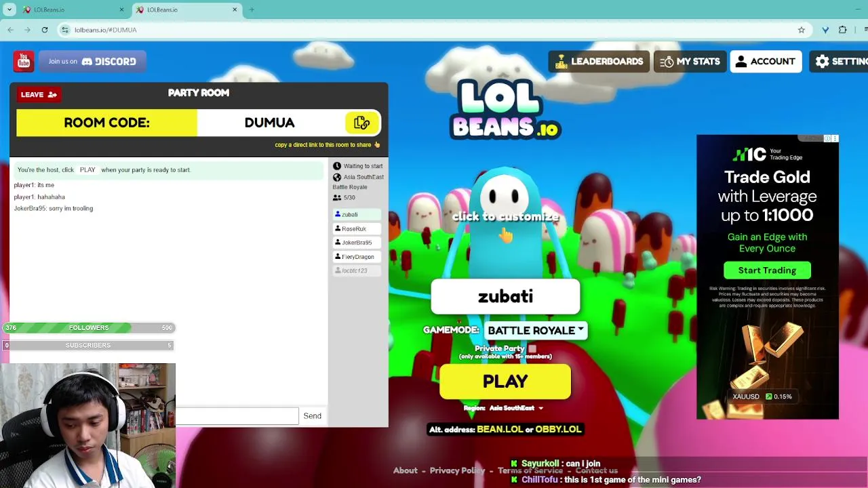Click the yellow PLAY button

point(505,382)
